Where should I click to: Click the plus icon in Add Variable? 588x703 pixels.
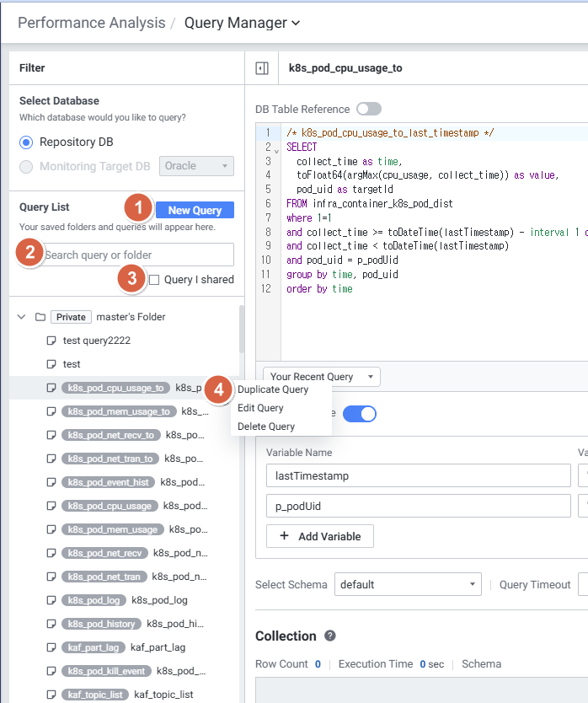click(x=284, y=536)
